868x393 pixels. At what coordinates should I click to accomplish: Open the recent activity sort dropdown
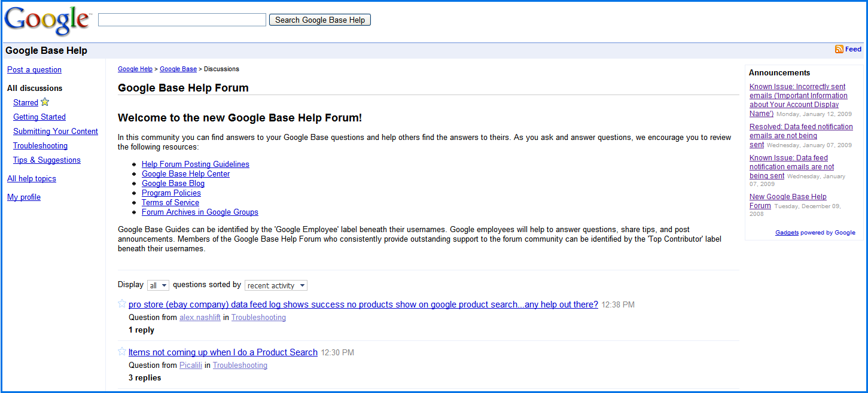(276, 285)
